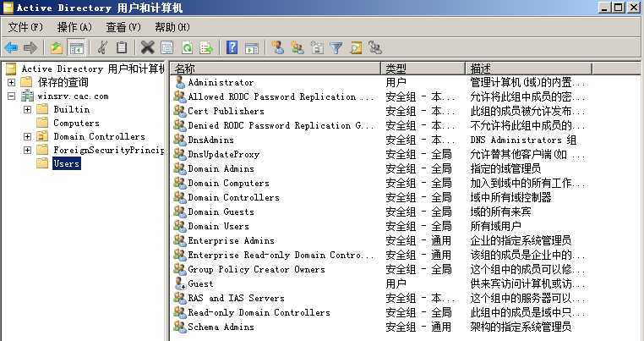
Task: Set filter options with funnel icon
Action: 336,47
